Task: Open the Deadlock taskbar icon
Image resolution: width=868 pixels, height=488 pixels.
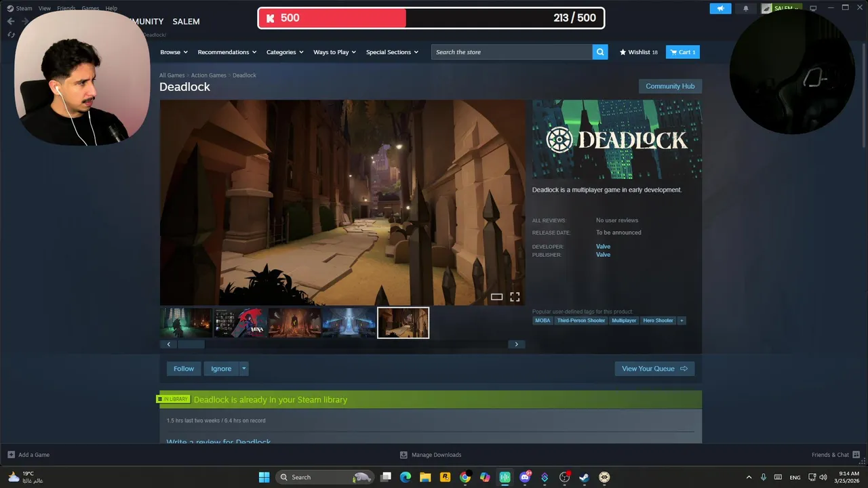Action: (604, 477)
